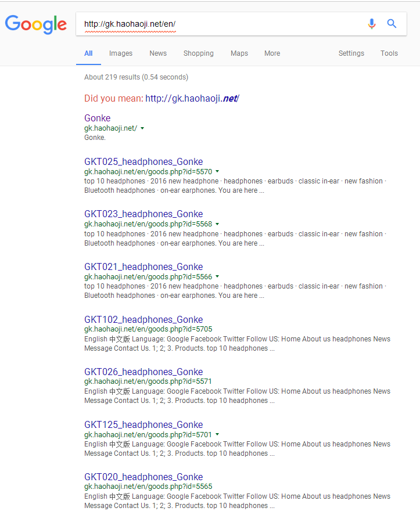This screenshot has width=420, height=515.
Task: Click green URL ending id=5571
Action: (148, 381)
